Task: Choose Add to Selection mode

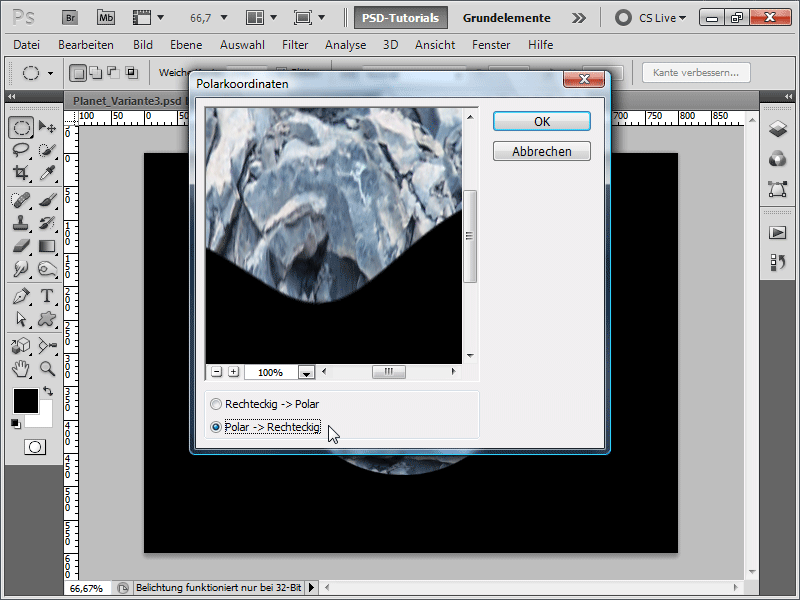Action: pyautogui.click(x=95, y=73)
